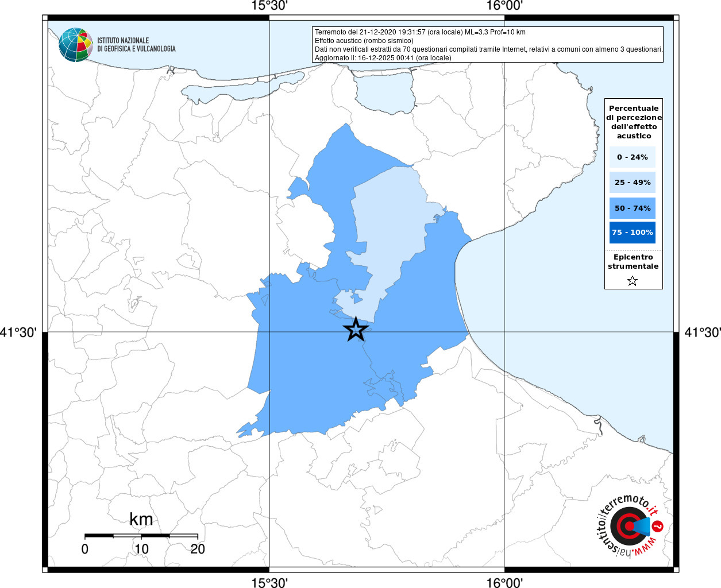Select the 25 - 49% legend swatch

[x=632, y=183]
